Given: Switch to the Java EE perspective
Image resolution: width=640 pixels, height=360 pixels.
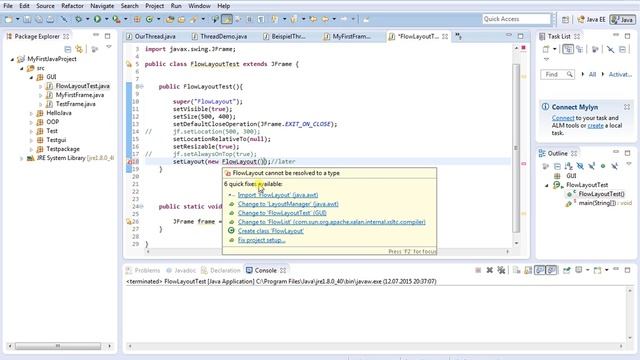Looking at the screenshot, I should 591,19.
